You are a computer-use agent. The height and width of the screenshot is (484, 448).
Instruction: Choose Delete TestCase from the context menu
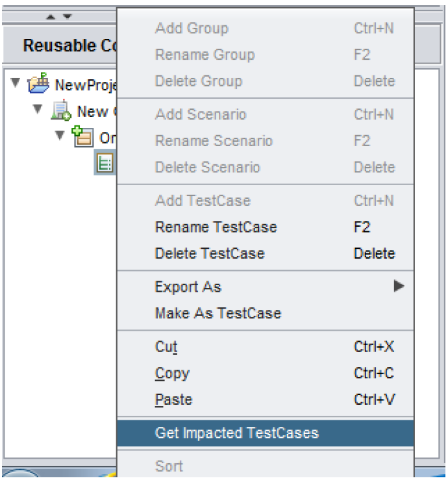coord(210,253)
